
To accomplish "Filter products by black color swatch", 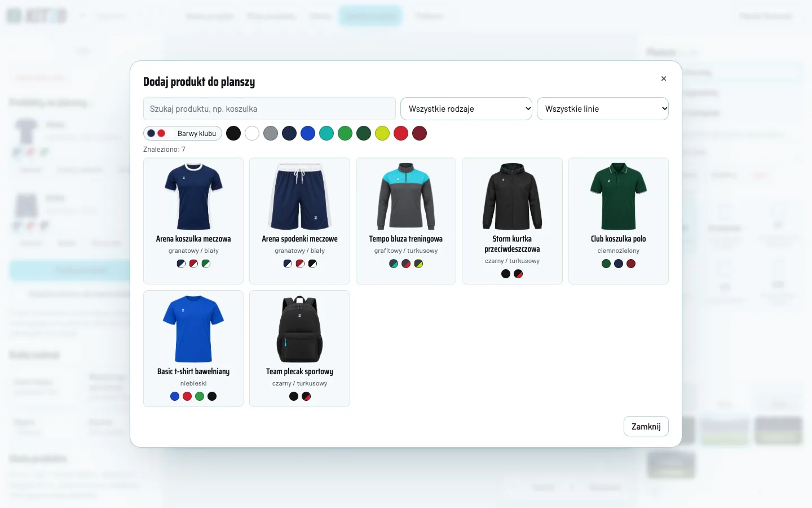I will [x=233, y=133].
